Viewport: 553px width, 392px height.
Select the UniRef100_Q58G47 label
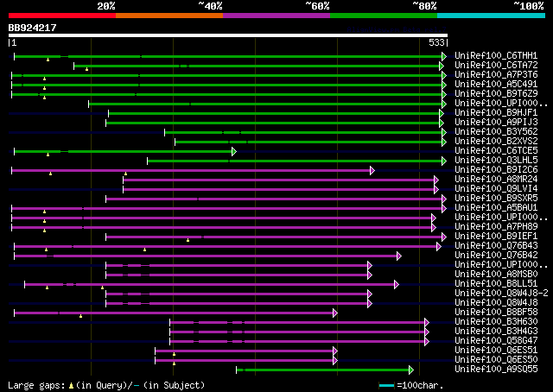click(x=496, y=341)
